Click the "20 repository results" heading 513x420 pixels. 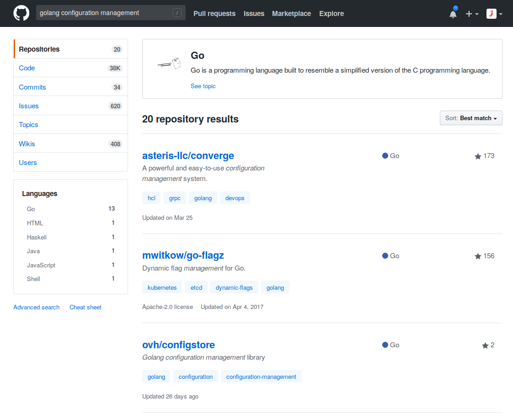click(190, 119)
